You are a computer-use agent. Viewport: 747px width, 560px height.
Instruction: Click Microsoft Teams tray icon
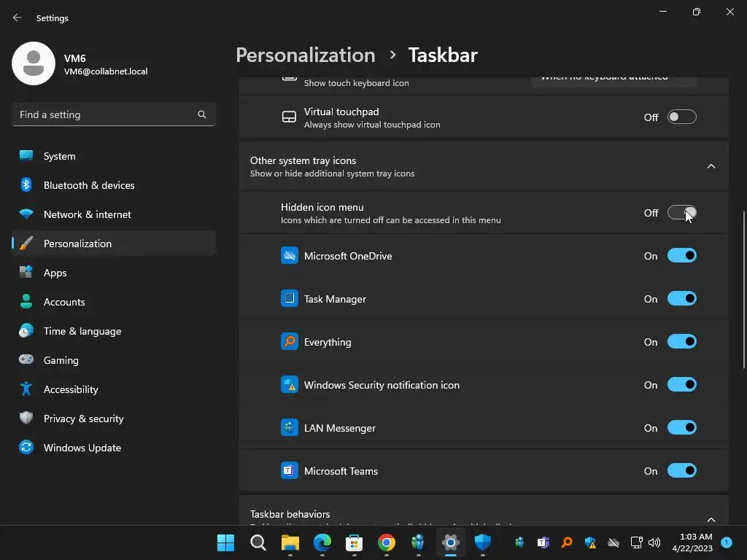543,542
